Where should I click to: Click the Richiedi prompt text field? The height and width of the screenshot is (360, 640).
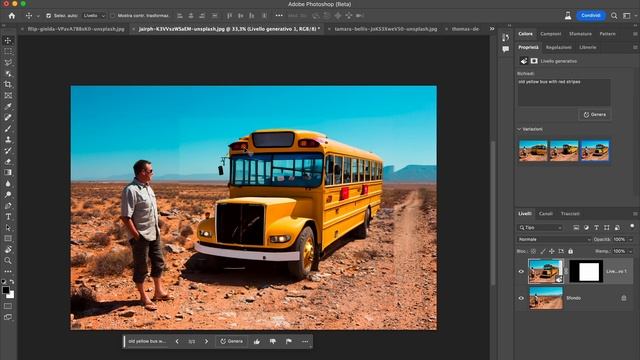[x=564, y=93]
